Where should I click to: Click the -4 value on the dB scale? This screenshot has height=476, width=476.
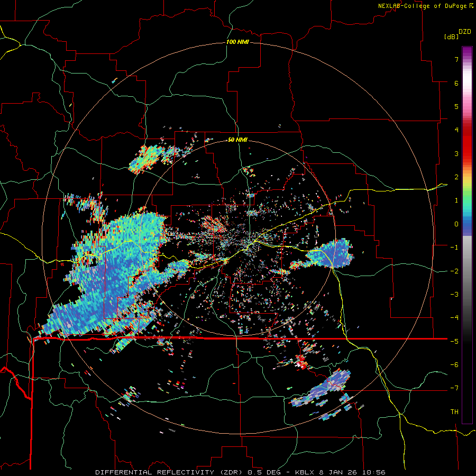pyautogui.click(x=454, y=318)
